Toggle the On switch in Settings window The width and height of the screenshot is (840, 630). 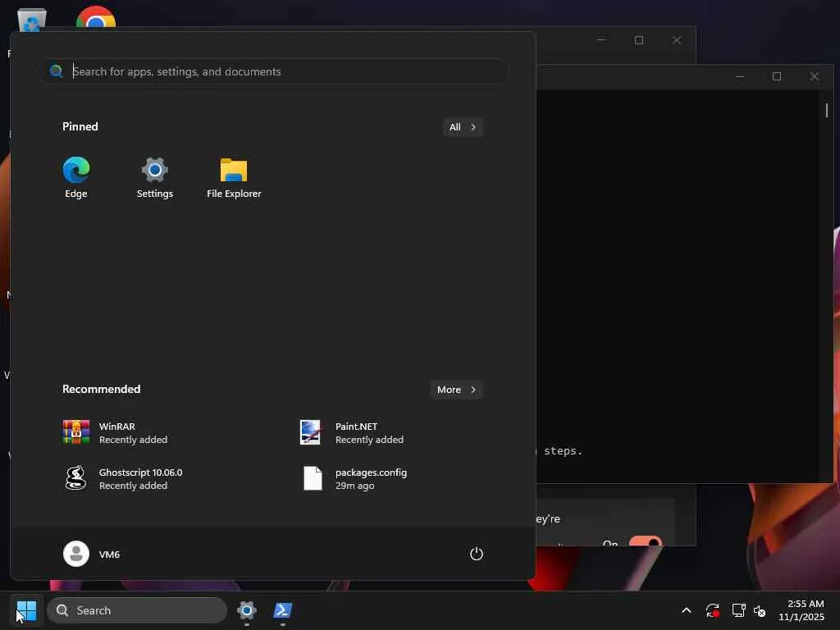(645, 541)
